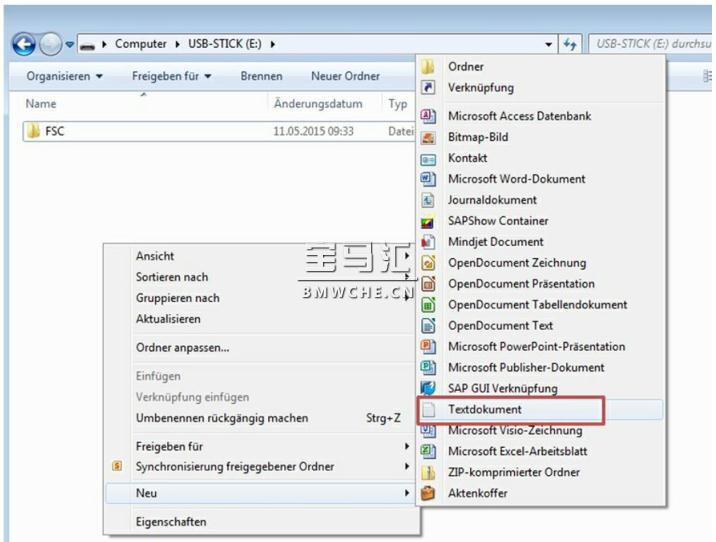Sort by the Name column header
The width and height of the screenshot is (716, 542).
point(41,104)
